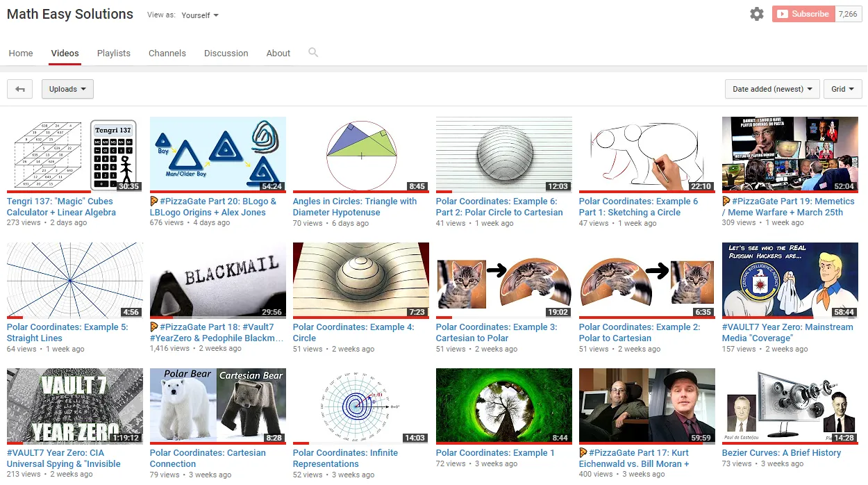Viewport: 868px width, 485px height.
Task: Click title Polar Coordinates Example 4 Circle
Action: click(x=353, y=333)
